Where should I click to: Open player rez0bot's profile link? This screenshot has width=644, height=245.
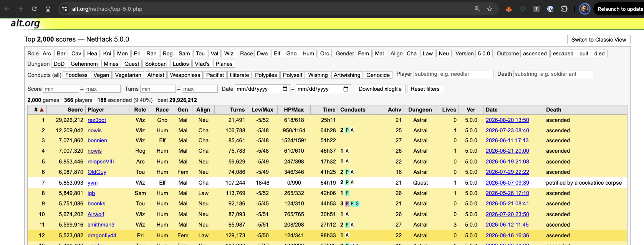click(97, 120)
